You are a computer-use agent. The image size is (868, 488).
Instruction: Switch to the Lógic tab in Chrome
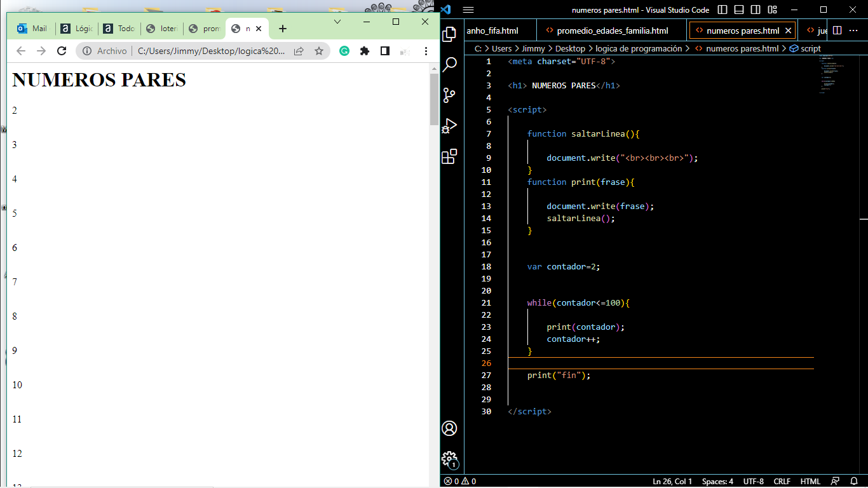77,29
